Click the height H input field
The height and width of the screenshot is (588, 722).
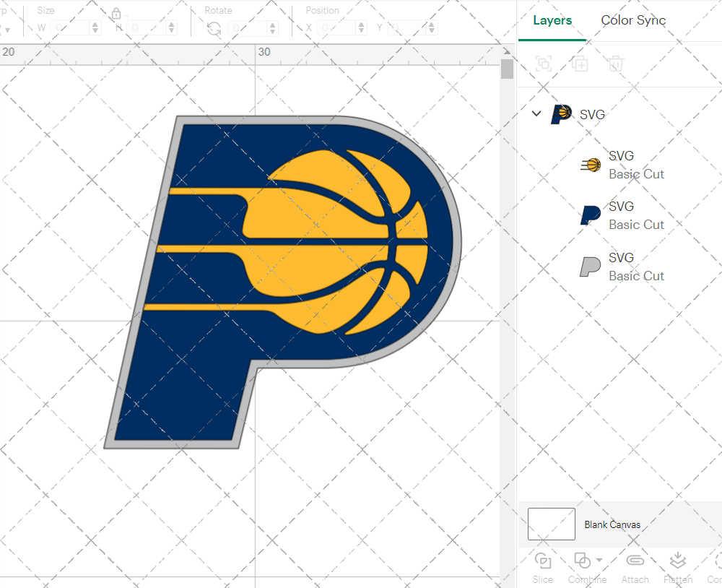click(147, 27)
